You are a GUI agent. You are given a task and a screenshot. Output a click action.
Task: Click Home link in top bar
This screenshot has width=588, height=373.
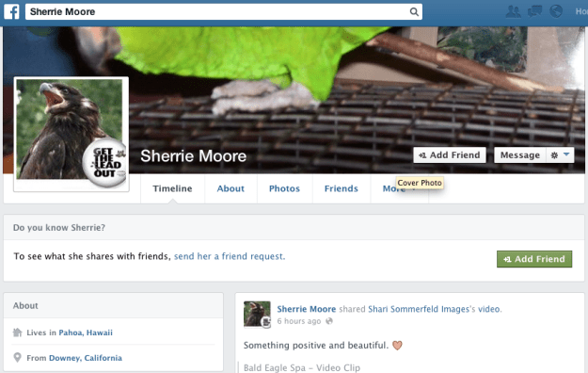(x=581, y=11)
